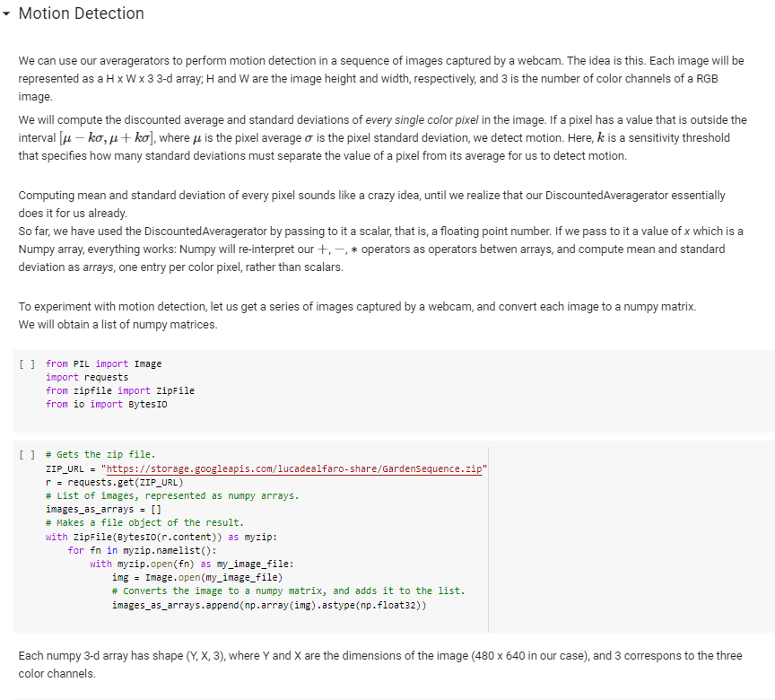The image size is (775, 700).
Task: Click the 'with ZipFile(BytesIO(r.content))' line
Action: click(x=161, y=537)
